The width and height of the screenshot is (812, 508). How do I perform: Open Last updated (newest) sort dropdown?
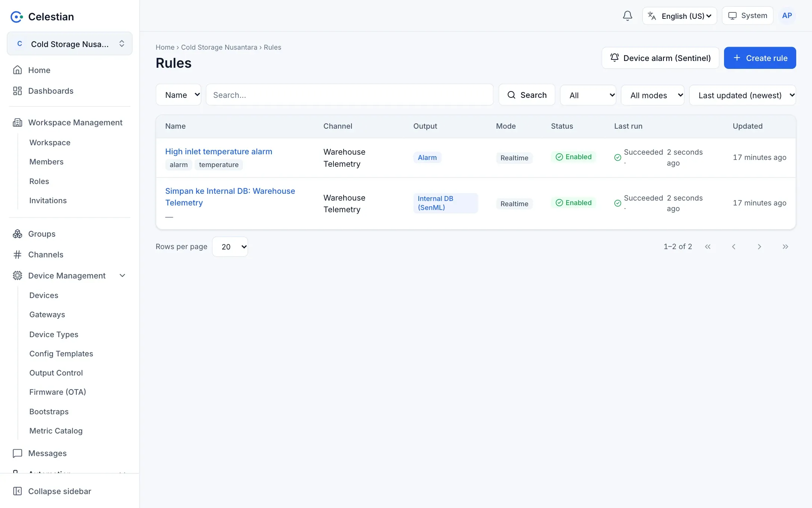coord(742,95)
